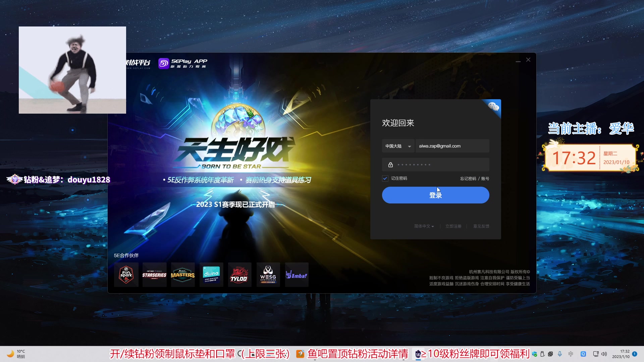Open network settings tray icon
Viewport: 644px width, 362px height.
tap(596, 354)
